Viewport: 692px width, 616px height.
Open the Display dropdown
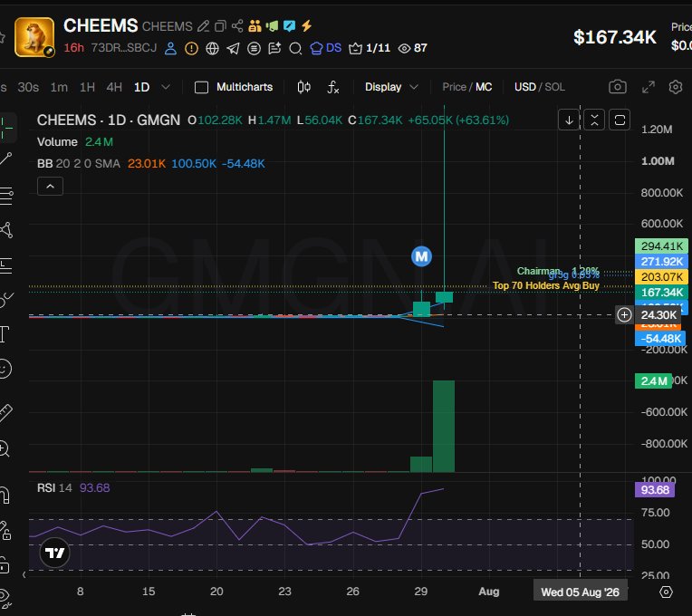[x=391, y=87]
